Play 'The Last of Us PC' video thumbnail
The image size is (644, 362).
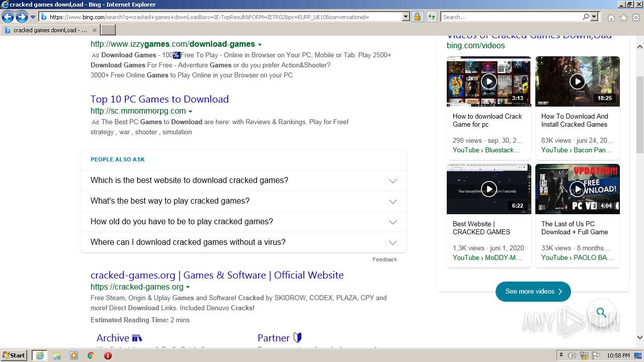[578, 189]
